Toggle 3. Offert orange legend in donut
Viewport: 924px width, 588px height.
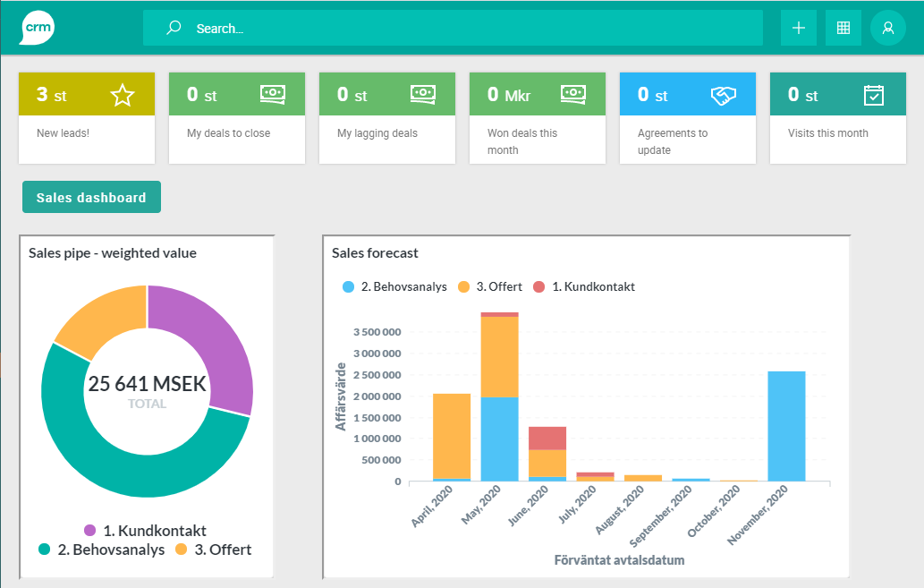(x=213, y=550)
